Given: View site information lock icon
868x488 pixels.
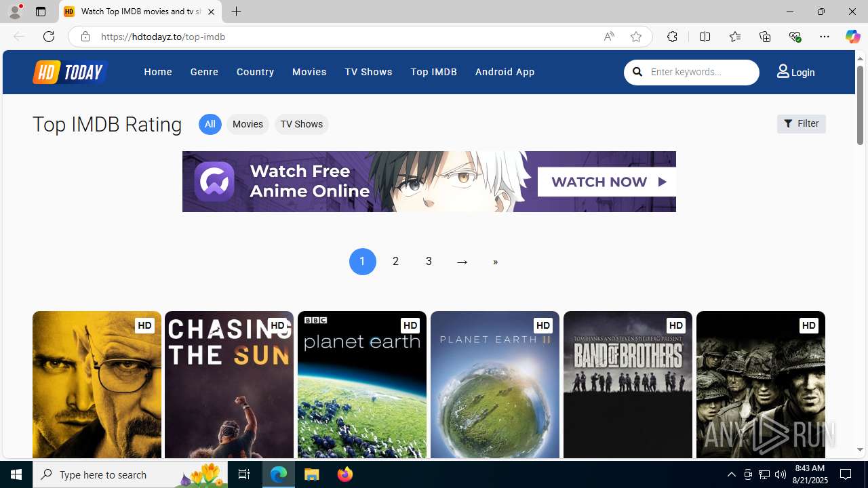Looking at the screenshot, I should 85,37.
